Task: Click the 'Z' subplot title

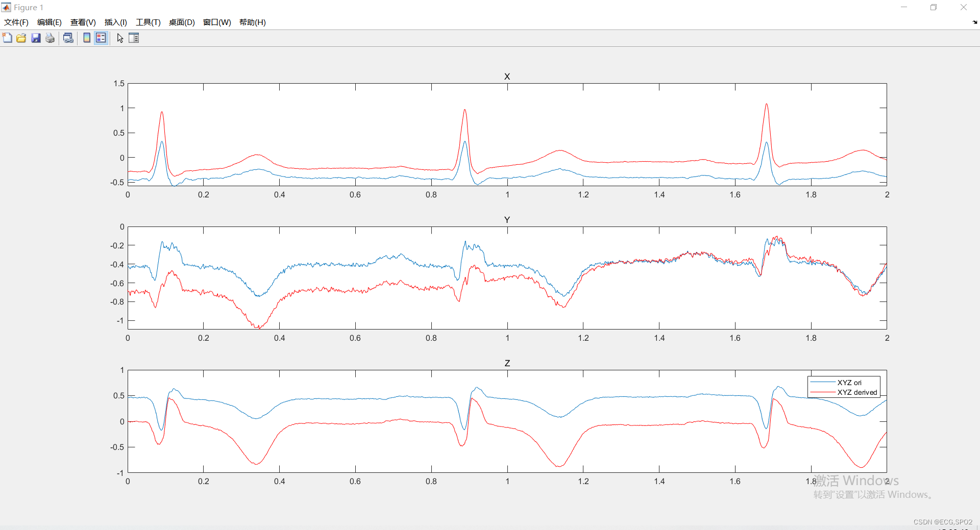Action: (x=507, y=363)
